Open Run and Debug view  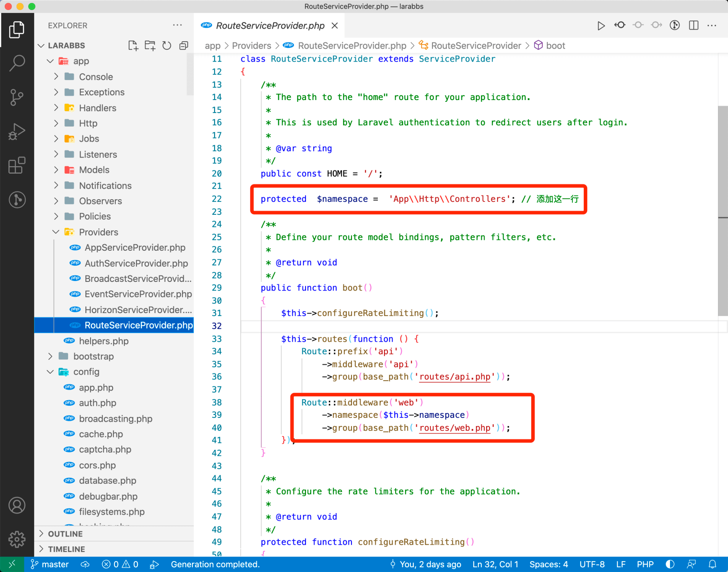17,131
